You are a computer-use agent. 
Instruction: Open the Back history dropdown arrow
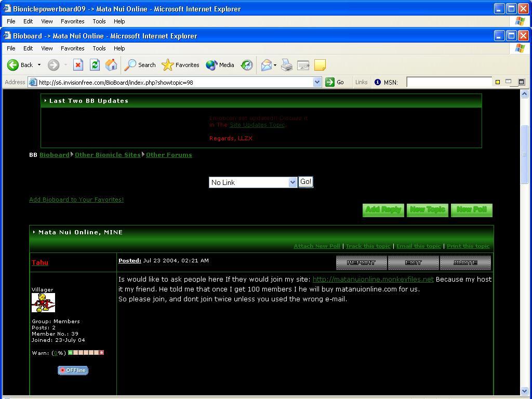[x=39, y=65]
